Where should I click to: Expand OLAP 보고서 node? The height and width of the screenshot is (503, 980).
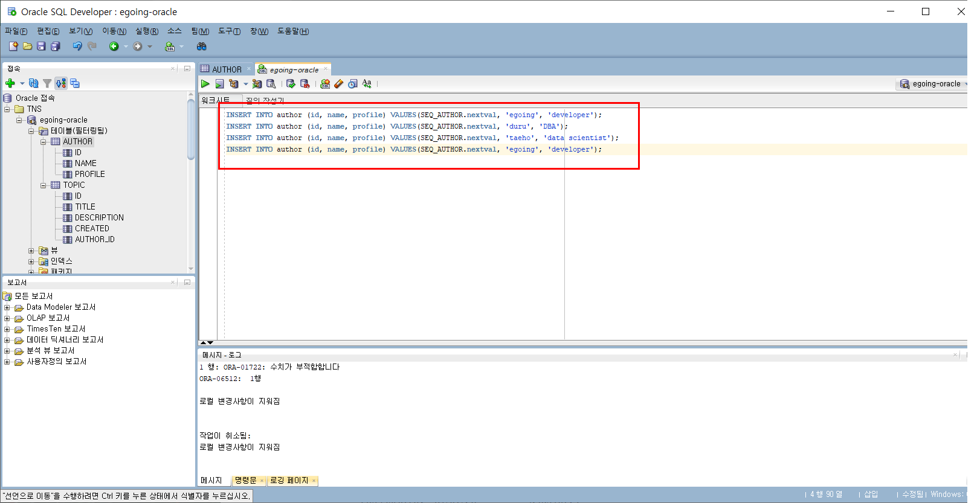pyautogui.click(x=7, y=318)
